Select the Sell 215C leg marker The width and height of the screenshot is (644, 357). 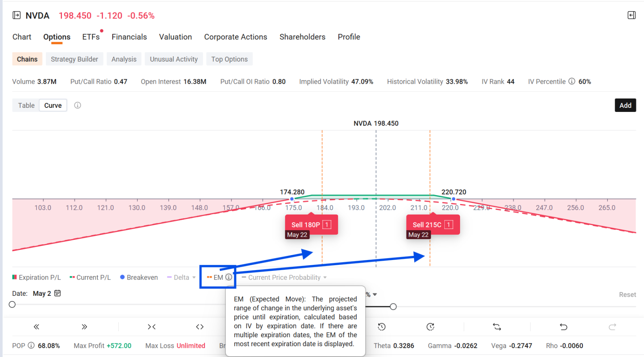pyautogui.click(x=433, y=225)
